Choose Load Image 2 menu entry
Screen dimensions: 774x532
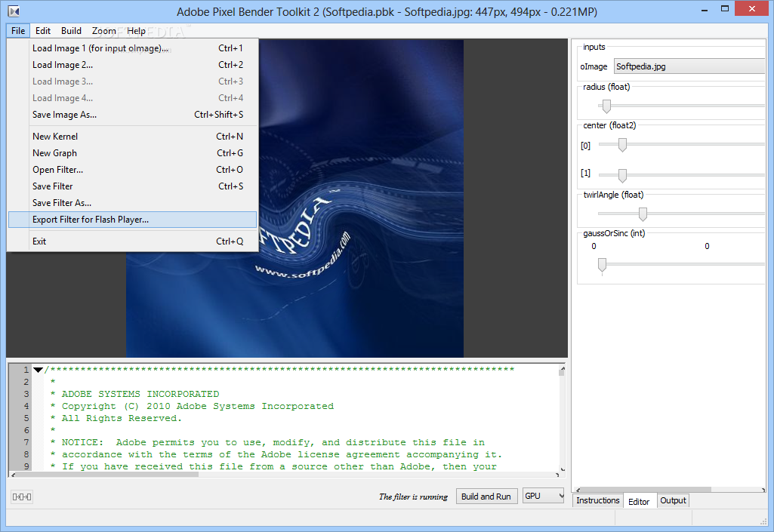click(132, 65)
